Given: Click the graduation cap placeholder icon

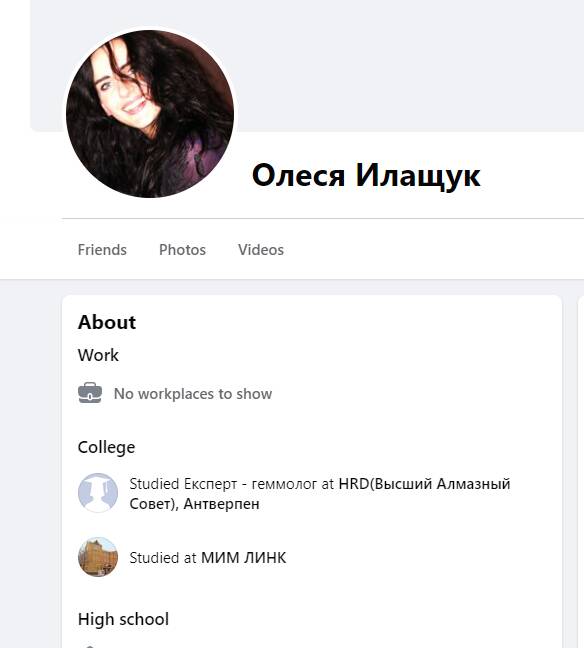Looking at the screenshot, I should (x=98, y=493).
